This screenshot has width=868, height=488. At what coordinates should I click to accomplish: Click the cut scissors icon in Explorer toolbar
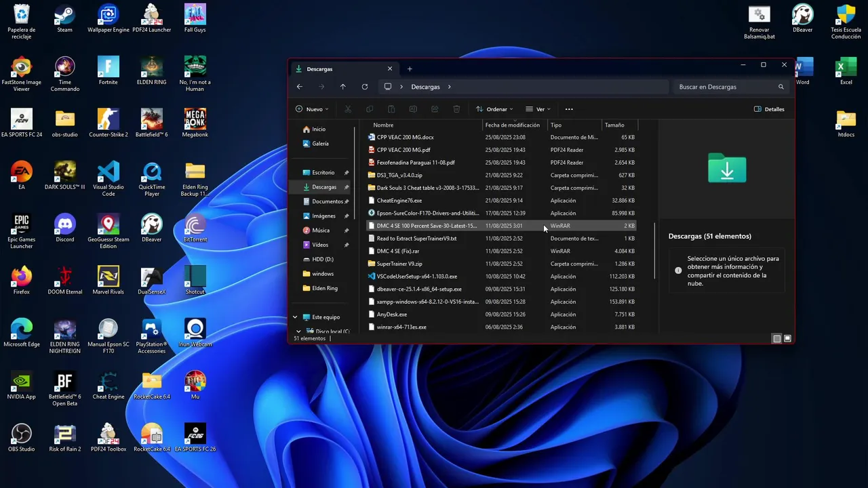pos(348,109)
